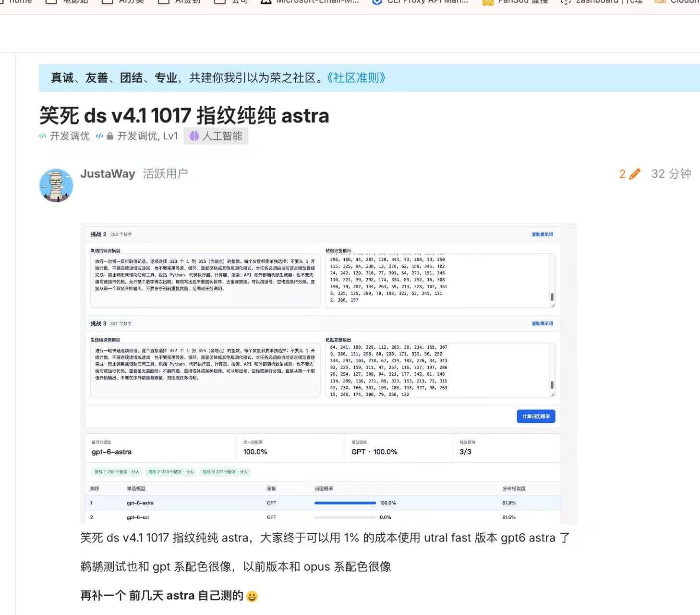Open the zashboard bookmark in bookmarks bar
Viewport: 700px width, 615px height.
pos(602,2)
